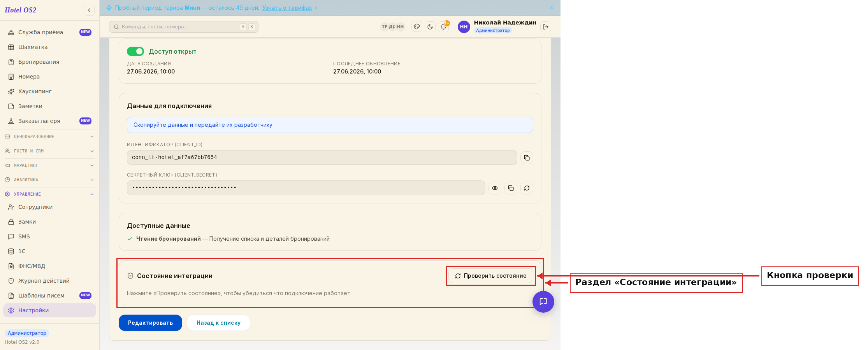Copy the CLIENT_ID identifier value
Image resolution: width=868 pixels, height=350 pixels.
pyautogui.click(x=527, y=157)
